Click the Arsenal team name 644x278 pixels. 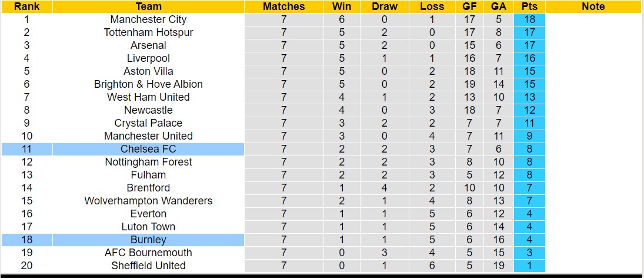point(148,45)
